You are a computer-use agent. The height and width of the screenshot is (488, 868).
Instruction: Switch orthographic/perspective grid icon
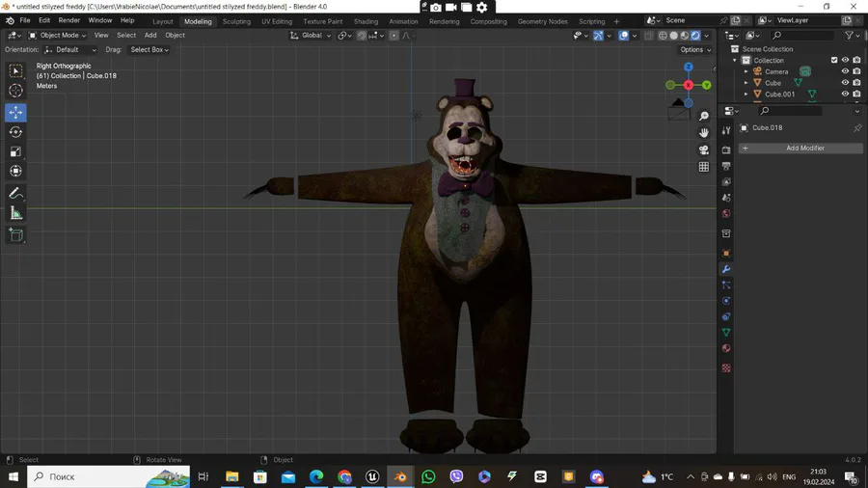click(x=704, y=167)
